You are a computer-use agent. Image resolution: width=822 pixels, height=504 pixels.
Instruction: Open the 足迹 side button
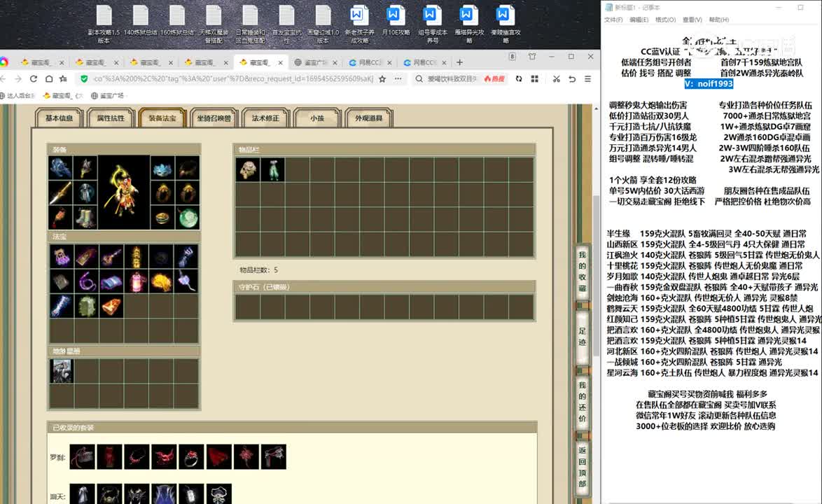(x=583, y=336)
